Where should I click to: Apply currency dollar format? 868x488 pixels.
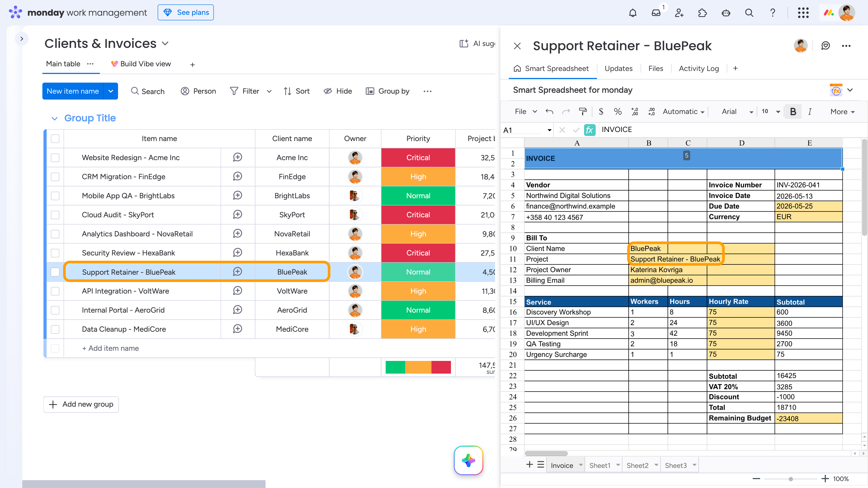(601, 111)
